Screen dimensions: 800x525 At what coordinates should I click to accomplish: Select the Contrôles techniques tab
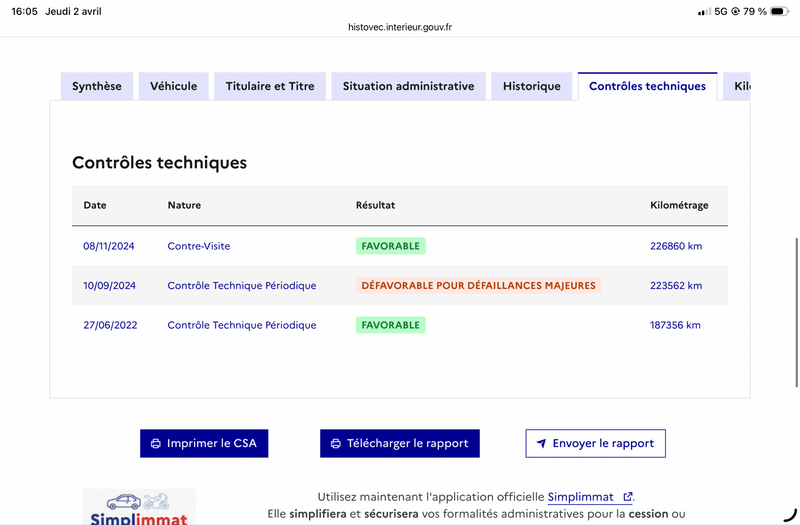[647, 86]
